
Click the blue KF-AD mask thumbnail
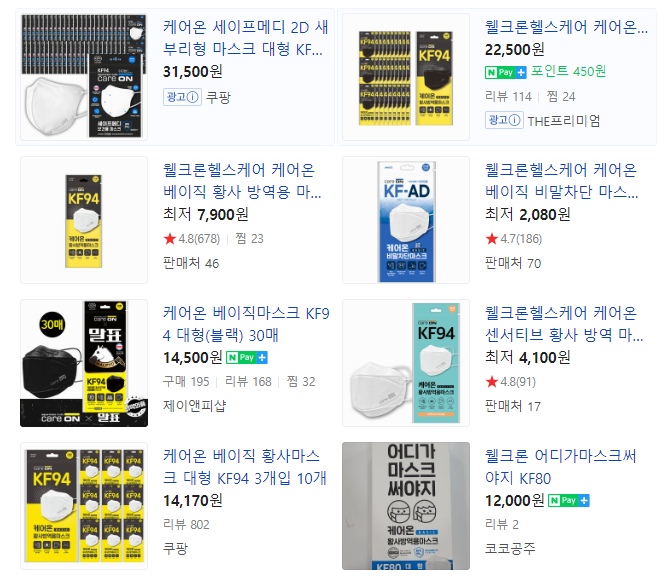click(406, 220)
